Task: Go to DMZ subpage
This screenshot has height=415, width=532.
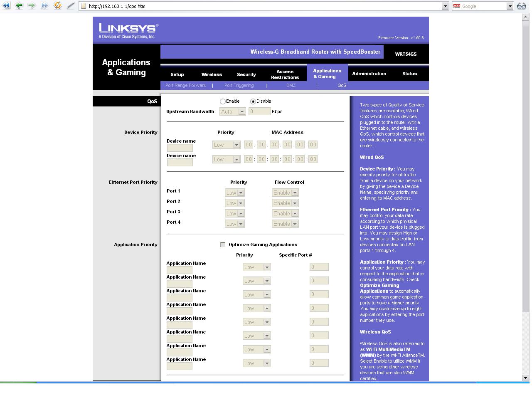Action: pos(291,85)
